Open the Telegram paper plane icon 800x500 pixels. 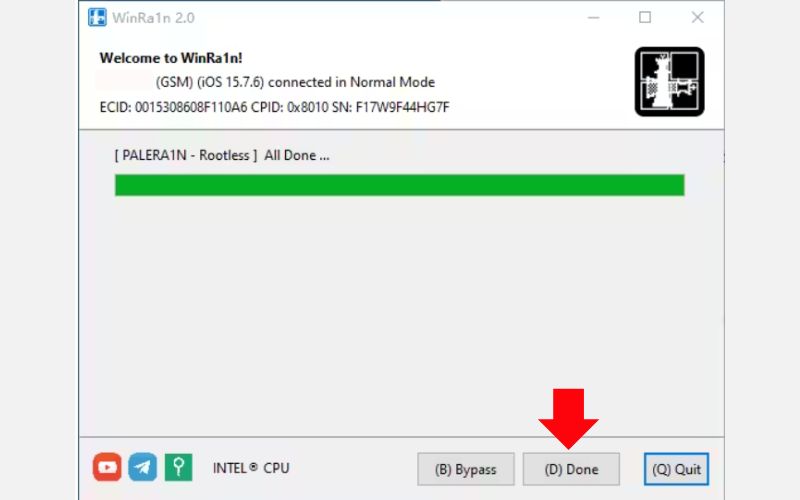tap(143, 467)
